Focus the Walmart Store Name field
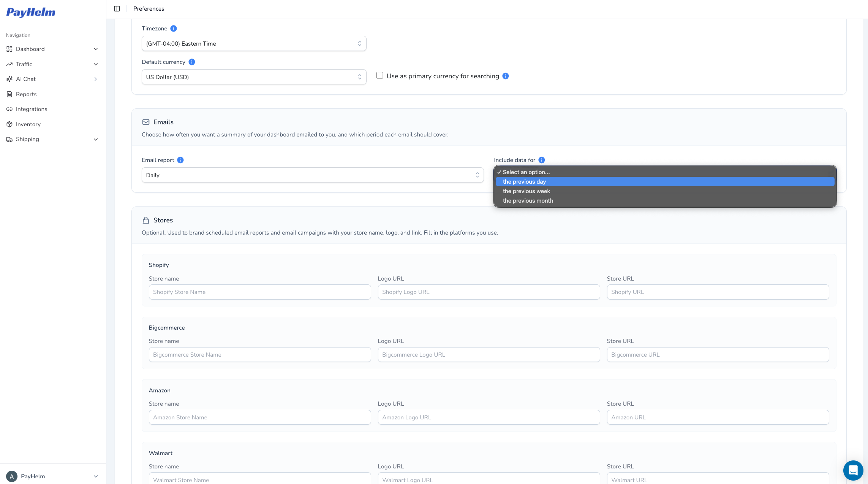 tap(260, 479)
